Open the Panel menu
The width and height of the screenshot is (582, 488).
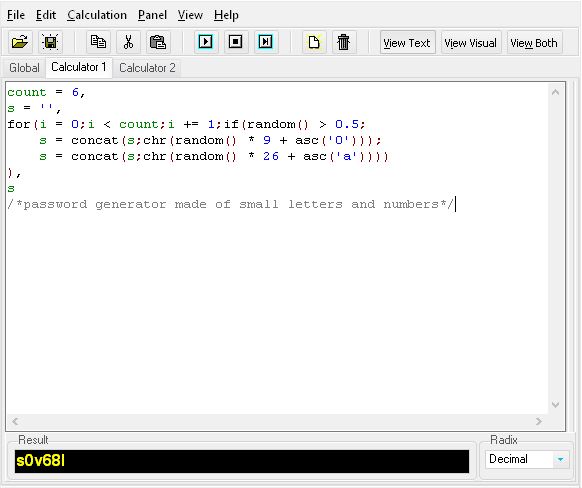[152, 15]
